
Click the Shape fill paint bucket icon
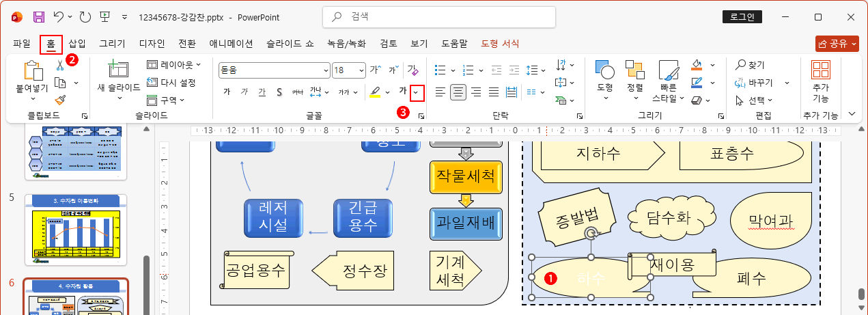697,65
